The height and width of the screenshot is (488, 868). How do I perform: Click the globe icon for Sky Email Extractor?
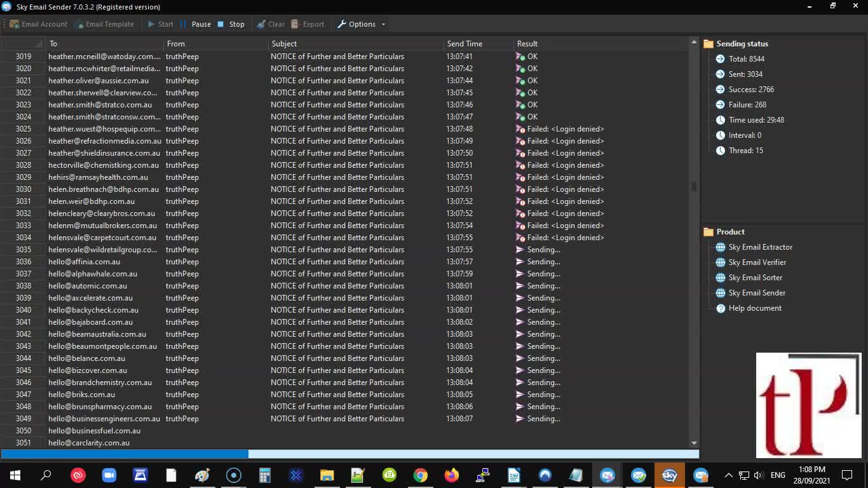(x=720, y=247)
